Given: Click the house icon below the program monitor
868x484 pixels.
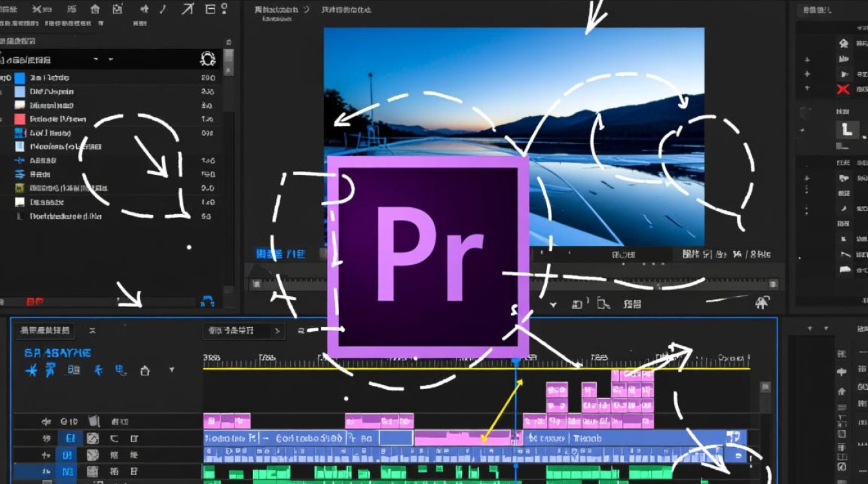Looking at the screenshot, I should tap(762, 302).
